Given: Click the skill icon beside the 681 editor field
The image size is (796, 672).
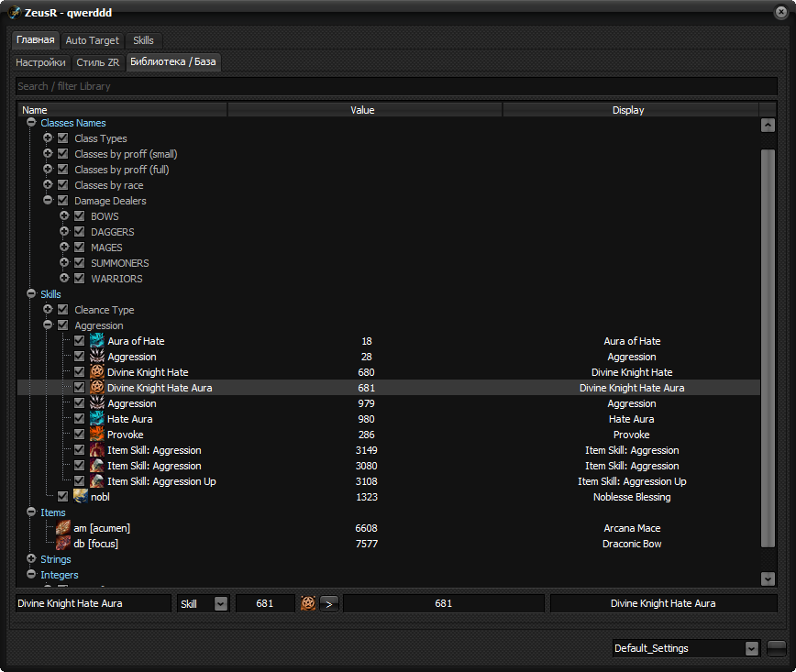Looking at the screenshot, I should coord(308,603).
